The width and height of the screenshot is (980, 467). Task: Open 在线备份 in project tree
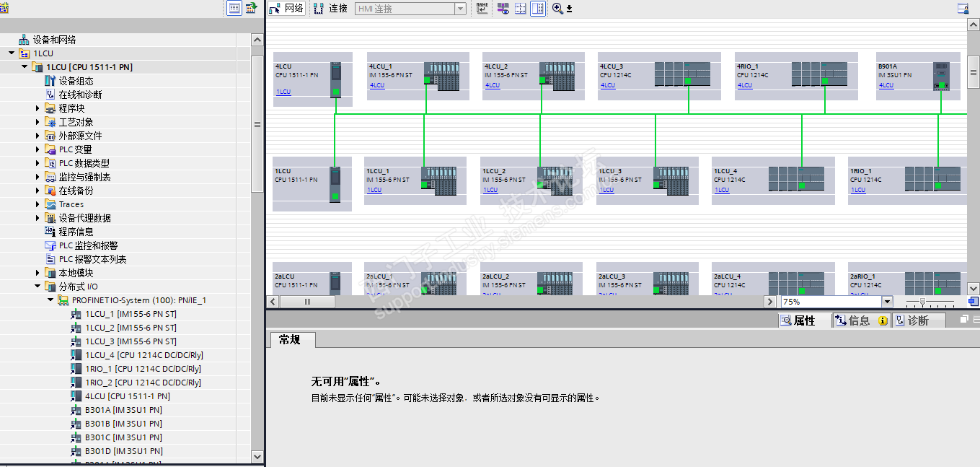click(x=76, y=191)
